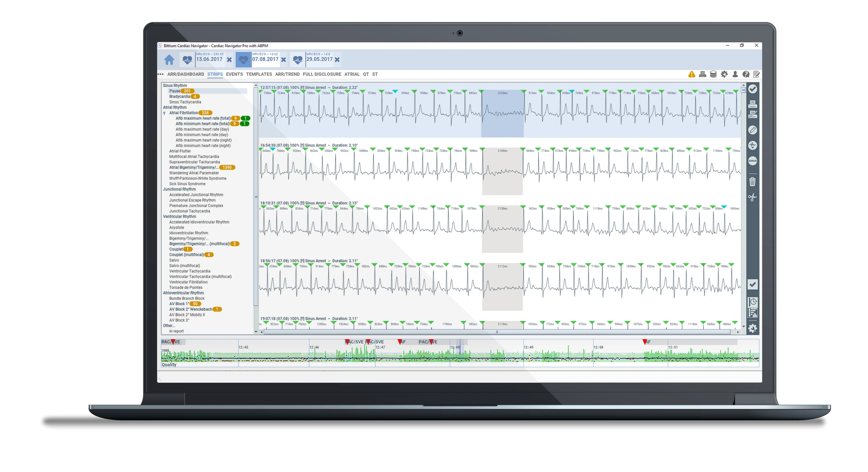Toggle the lower checkmark in the right sidebar
Screen dimensions: 868x472
click(753, 284)
